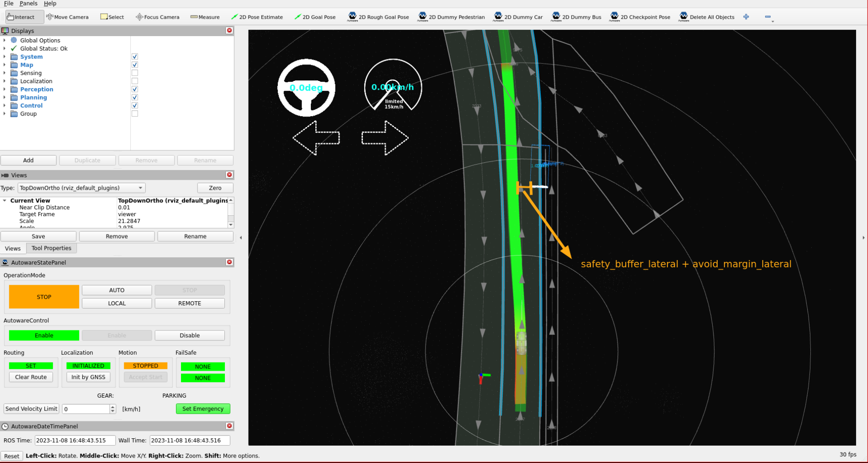Select the 2D Dummy Pedestrian tool
Viewport: 868px width, 463px height.
452,17
